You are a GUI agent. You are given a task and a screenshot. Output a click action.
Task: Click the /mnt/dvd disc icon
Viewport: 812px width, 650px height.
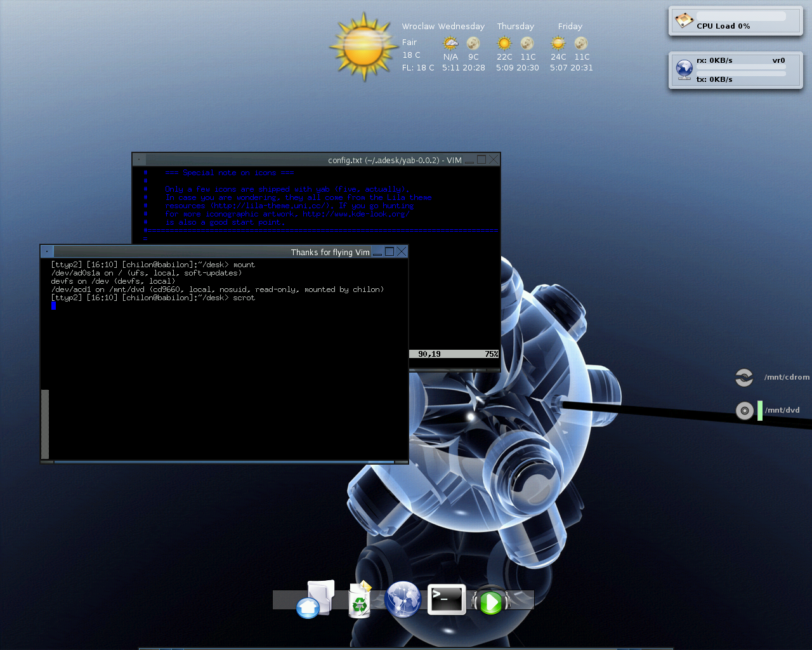744,411
